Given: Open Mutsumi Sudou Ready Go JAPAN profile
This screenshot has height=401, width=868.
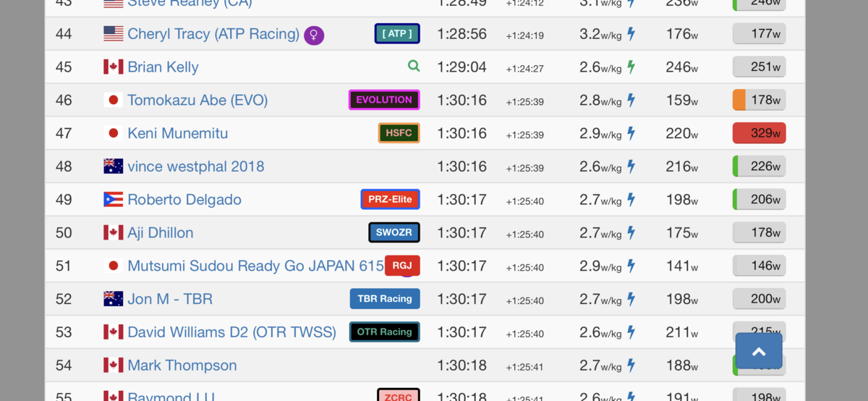Looking at the screenshot, I should 255,266.
